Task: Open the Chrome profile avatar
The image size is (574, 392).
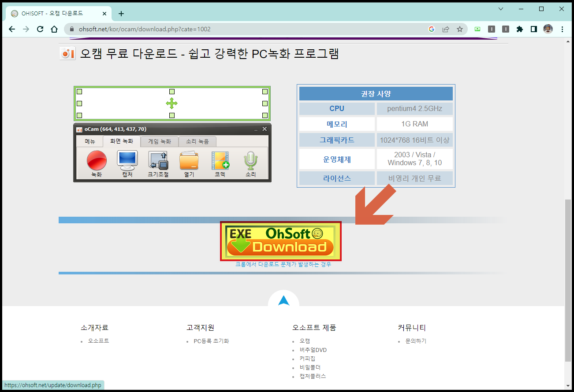Action: point(548,29)
